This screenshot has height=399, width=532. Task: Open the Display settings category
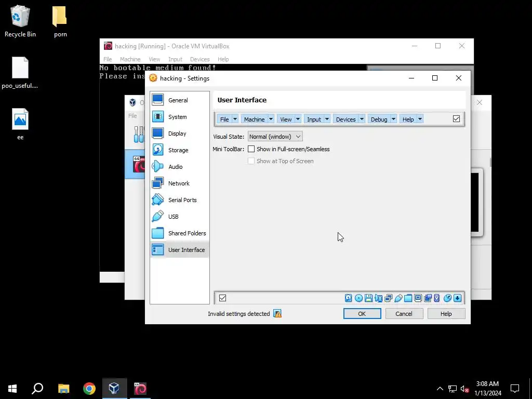tap(179, 134)
